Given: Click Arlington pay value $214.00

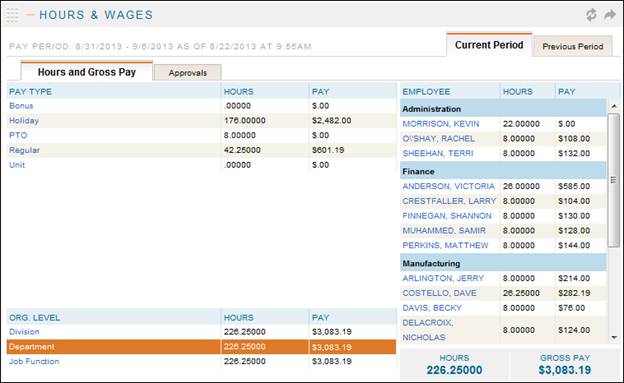Looking at the screenshot, I should (x=574, y=278).
